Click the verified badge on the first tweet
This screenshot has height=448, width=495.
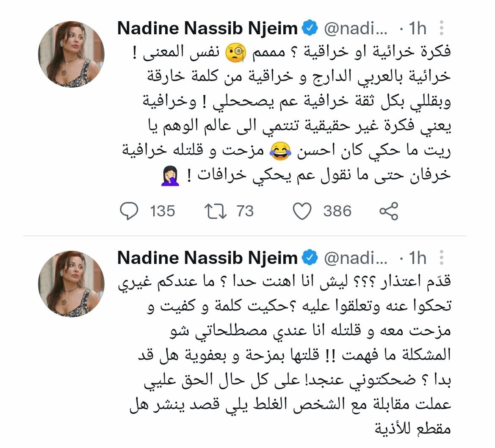click(x=310, y=28)
